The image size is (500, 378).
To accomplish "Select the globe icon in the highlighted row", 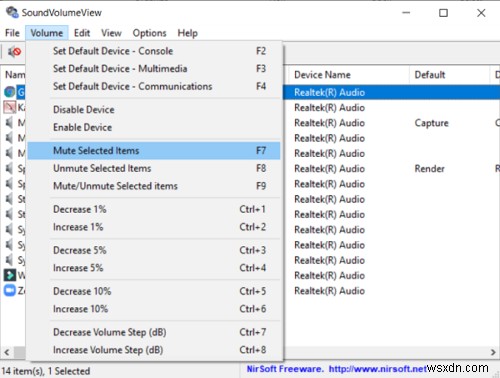I will click(10, 92).
